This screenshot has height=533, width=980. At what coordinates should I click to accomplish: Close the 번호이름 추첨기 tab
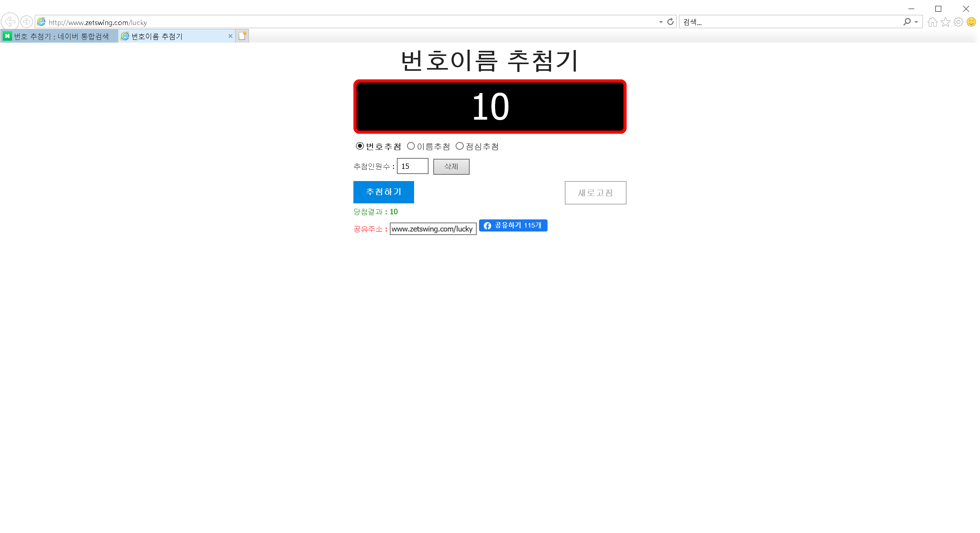(231, 36)
